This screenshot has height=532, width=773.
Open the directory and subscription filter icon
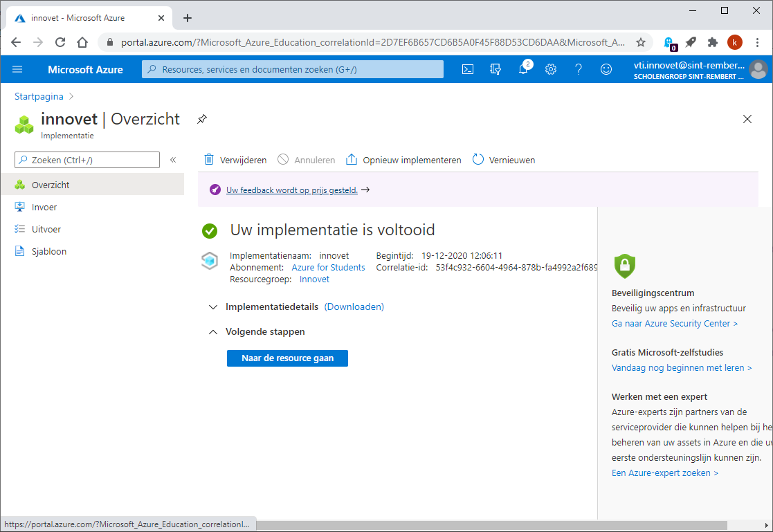[495, 69]
